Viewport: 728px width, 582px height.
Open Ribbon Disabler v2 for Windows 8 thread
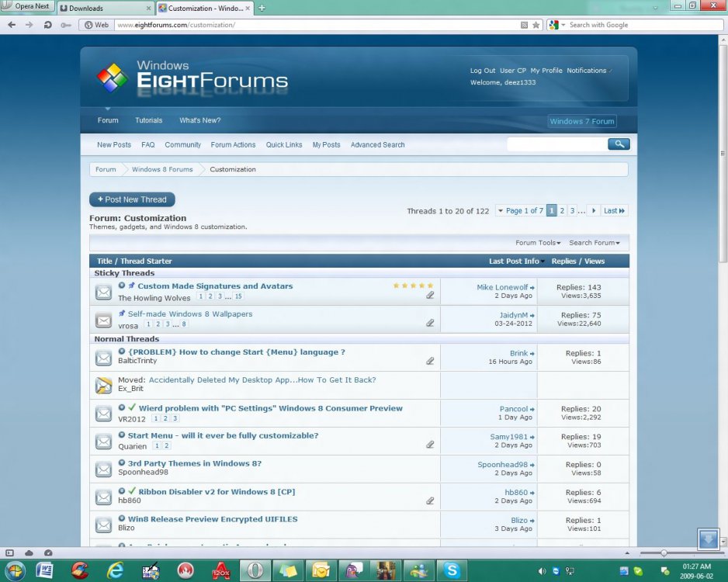(x=217, y=492)
